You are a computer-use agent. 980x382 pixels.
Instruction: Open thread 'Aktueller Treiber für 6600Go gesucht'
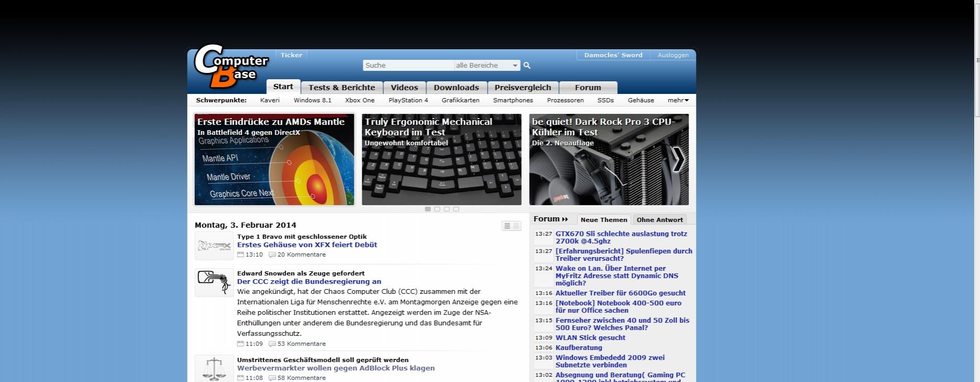click(x=620, y=293)
